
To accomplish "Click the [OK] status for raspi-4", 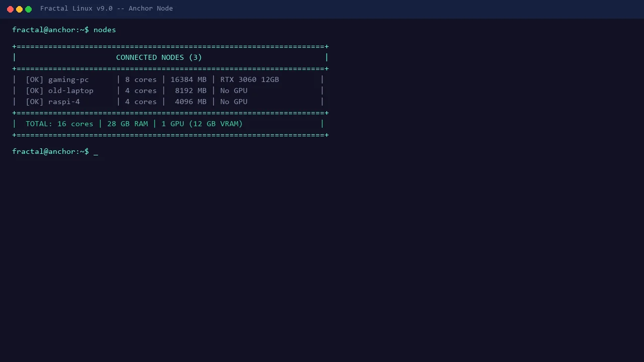I will 35,102.
